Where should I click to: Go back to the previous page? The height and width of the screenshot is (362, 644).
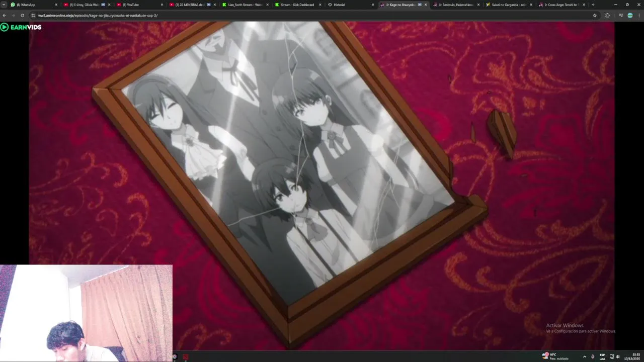(5, 16)
